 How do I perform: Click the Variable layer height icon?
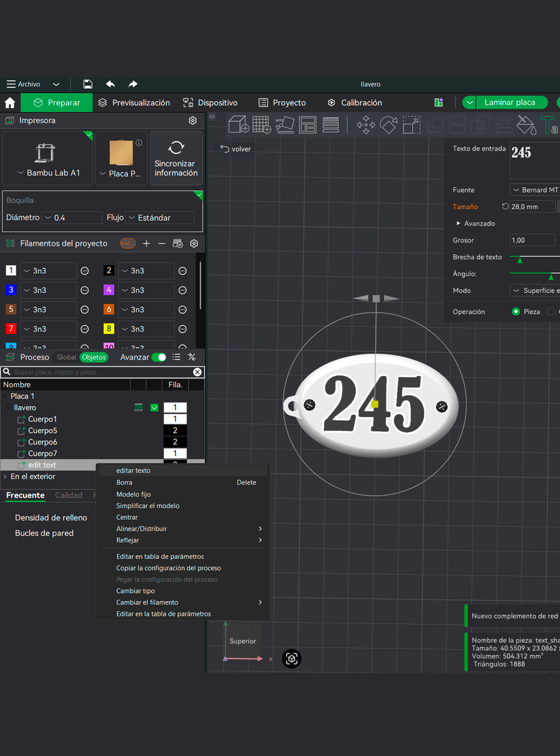330,124
